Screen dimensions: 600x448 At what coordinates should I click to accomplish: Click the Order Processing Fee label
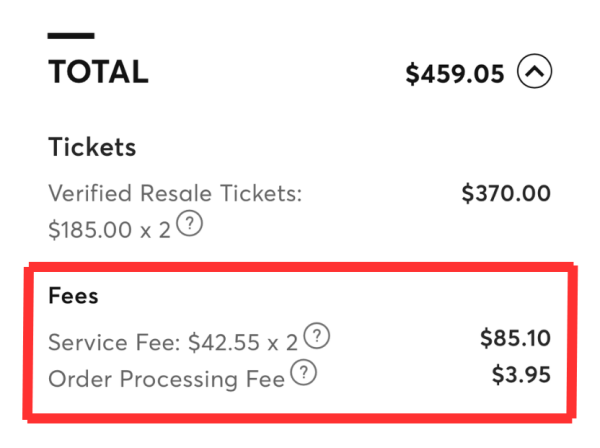click(x=166, y=379)
